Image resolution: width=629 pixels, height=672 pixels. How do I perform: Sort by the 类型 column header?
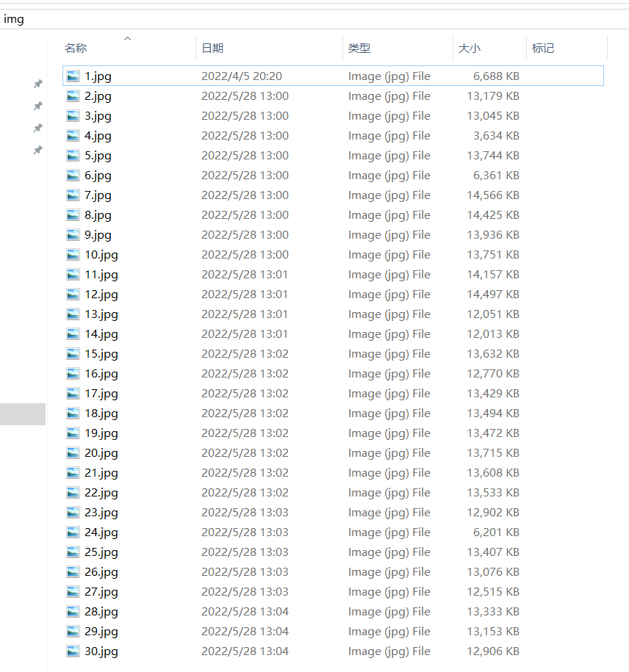pos(359,48)
